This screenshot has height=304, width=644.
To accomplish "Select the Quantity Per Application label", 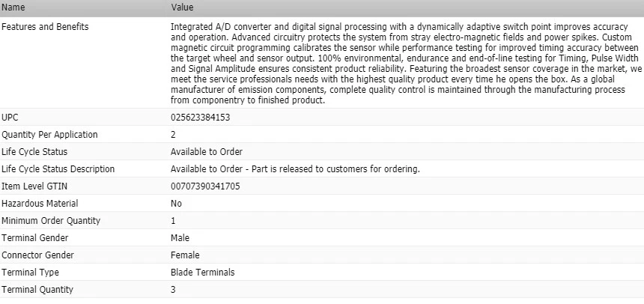I will pos(50,135).
